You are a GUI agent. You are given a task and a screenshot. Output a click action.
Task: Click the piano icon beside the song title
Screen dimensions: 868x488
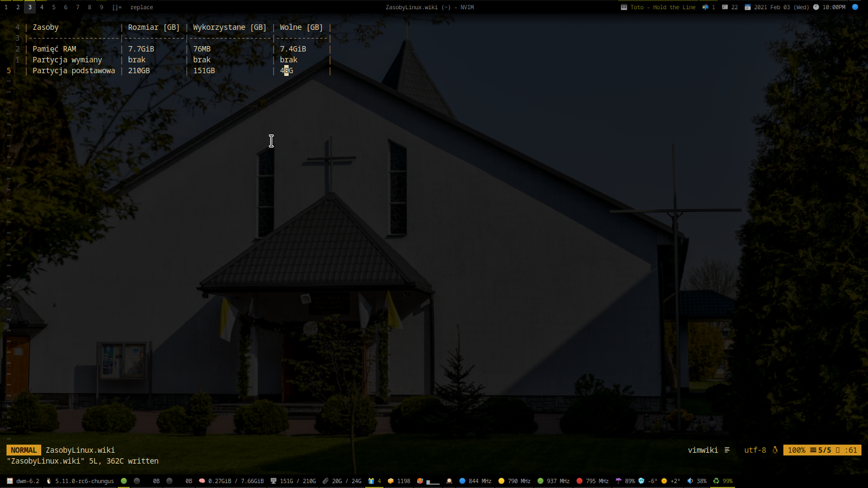(x=624, y=7)
